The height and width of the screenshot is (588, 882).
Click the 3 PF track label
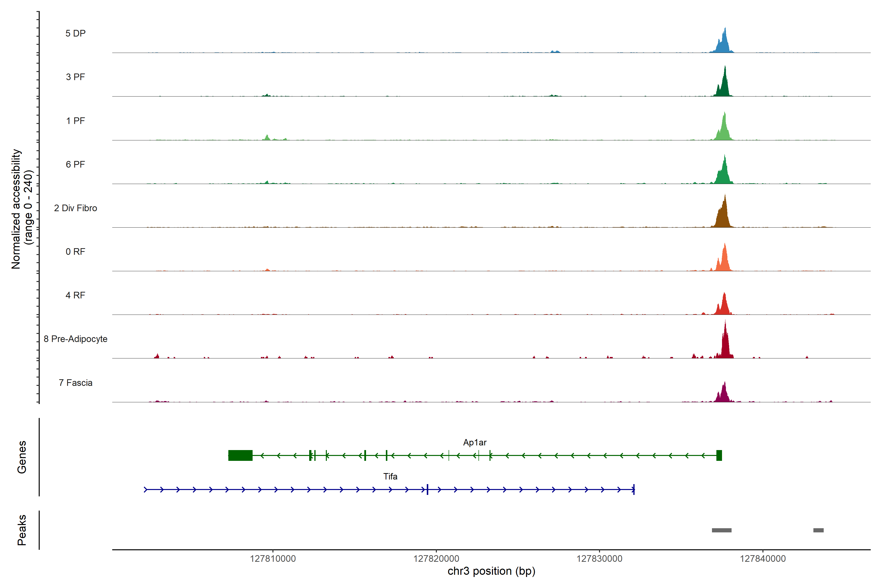coord(75,77)
